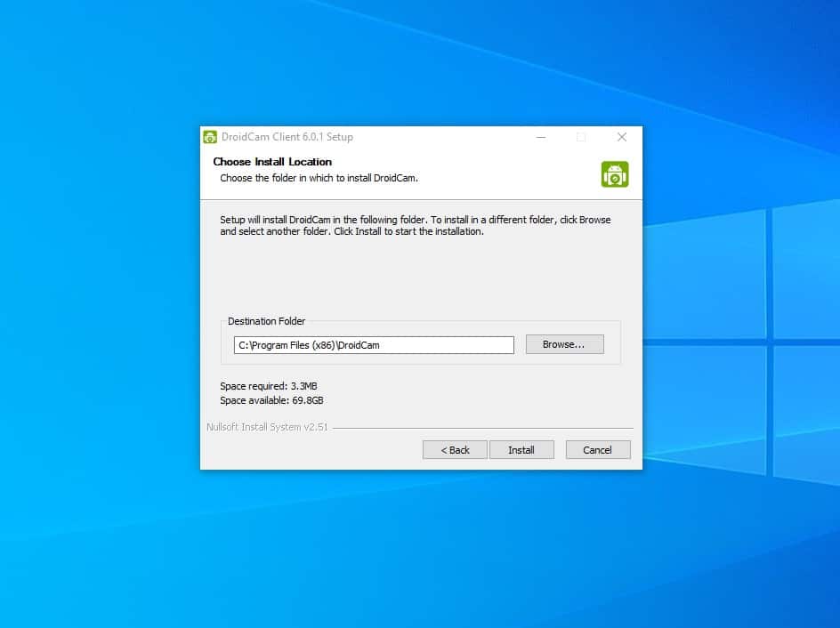
Task: Cancel the DroidCam setup
Action: pos(598,450)
